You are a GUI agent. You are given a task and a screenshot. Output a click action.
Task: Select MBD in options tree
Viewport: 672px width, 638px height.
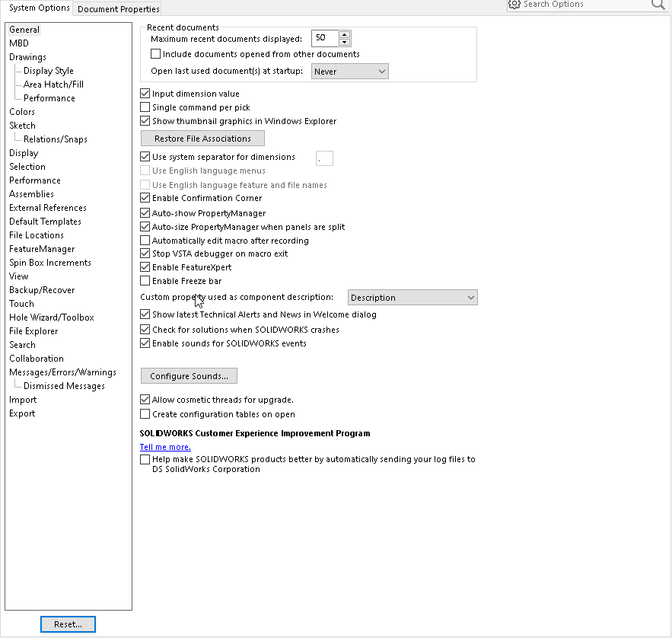click(19, 43)
